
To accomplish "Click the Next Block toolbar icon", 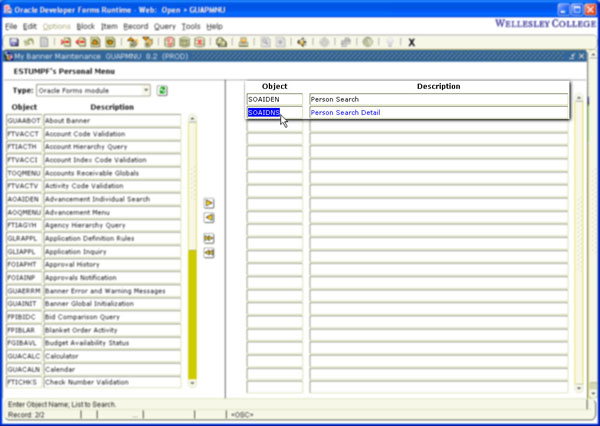I will click(x=147, y=42).
